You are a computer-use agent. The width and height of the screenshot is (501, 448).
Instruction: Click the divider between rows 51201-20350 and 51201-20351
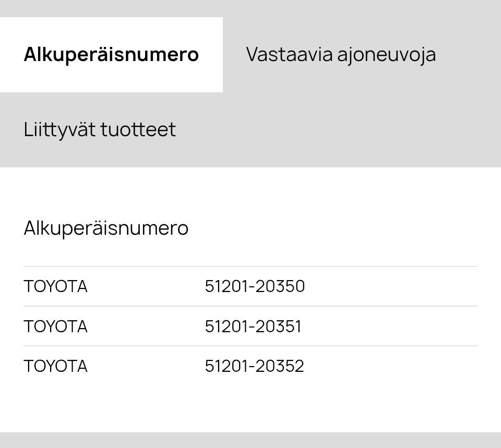pyautogui.click(x=250, y=306)
